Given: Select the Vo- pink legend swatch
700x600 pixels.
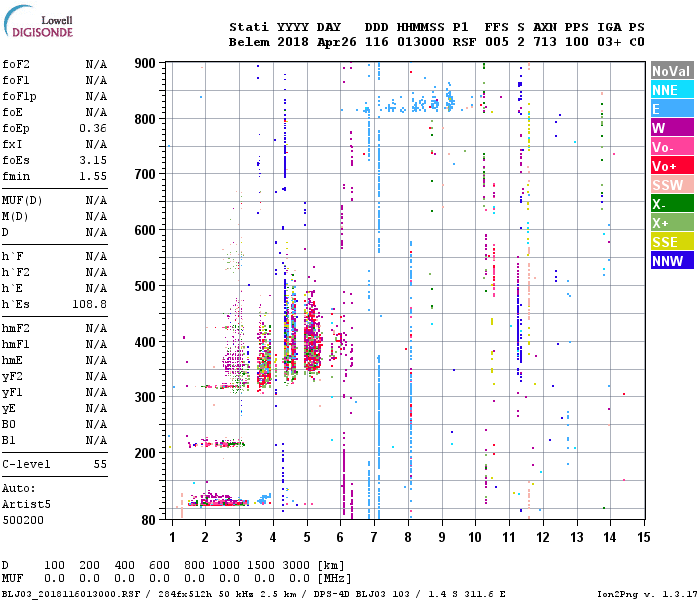Looking at the screenshot, I should pos(672,146).
